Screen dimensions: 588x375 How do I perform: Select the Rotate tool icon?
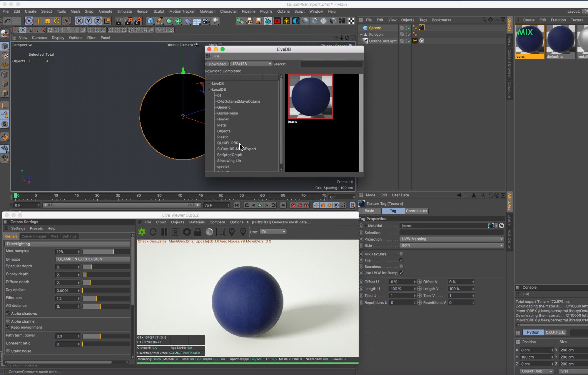[x=57, y=21]
